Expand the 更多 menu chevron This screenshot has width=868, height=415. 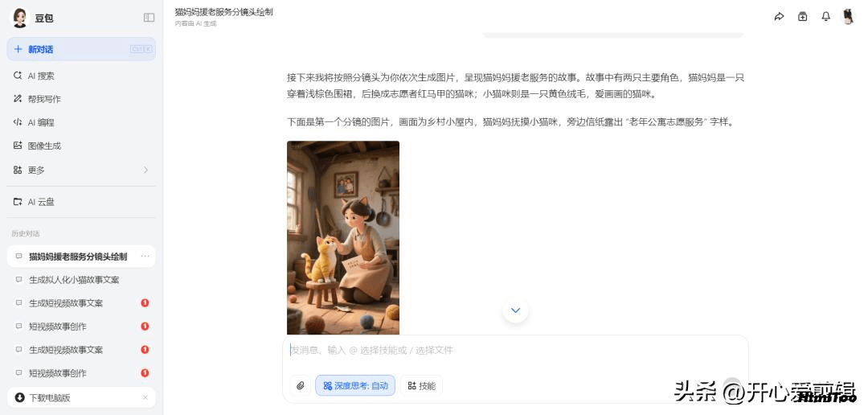pyautogui.click(x=145, y=170)
